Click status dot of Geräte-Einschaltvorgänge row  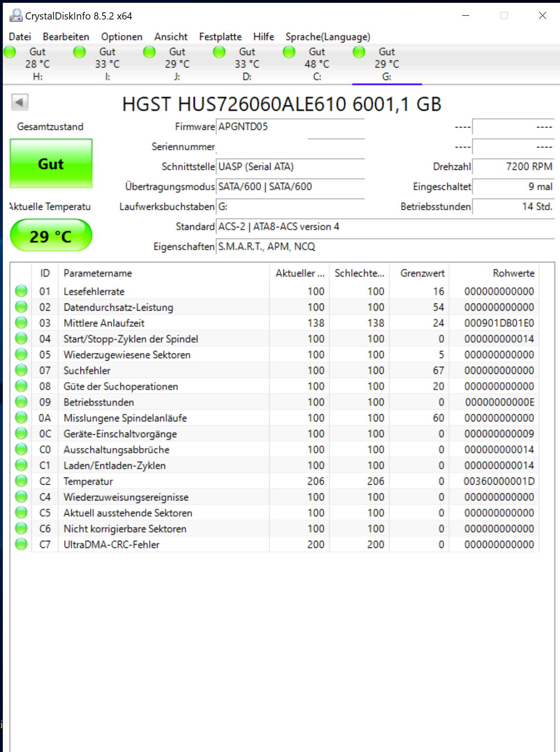[21, 433]
